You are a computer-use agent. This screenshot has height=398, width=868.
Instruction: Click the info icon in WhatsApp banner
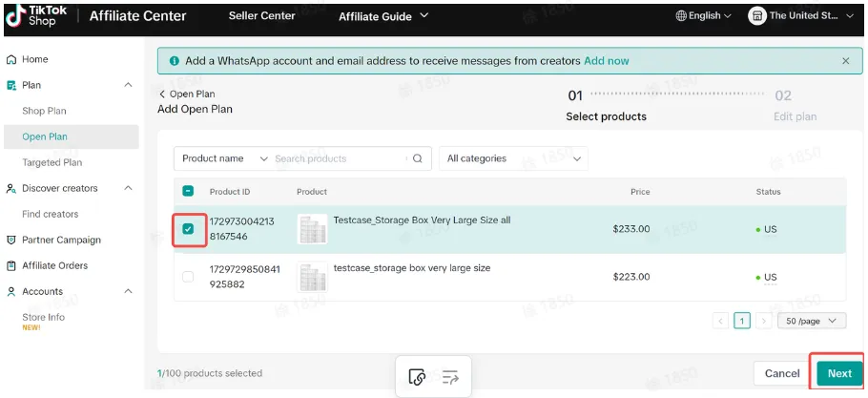(174, 61)
